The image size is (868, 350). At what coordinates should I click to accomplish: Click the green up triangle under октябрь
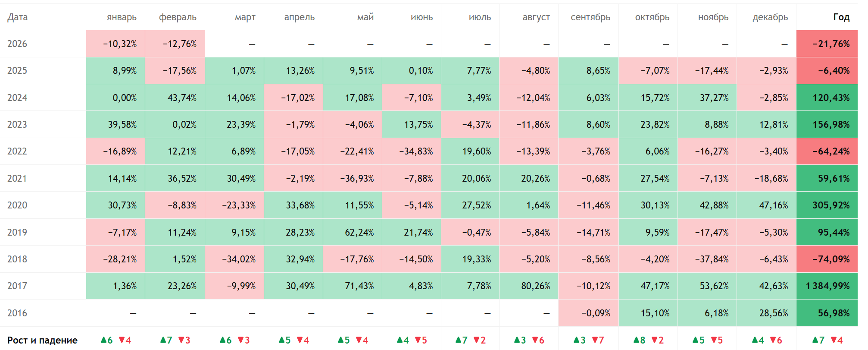pyautogui.click(x=636, y=340)
